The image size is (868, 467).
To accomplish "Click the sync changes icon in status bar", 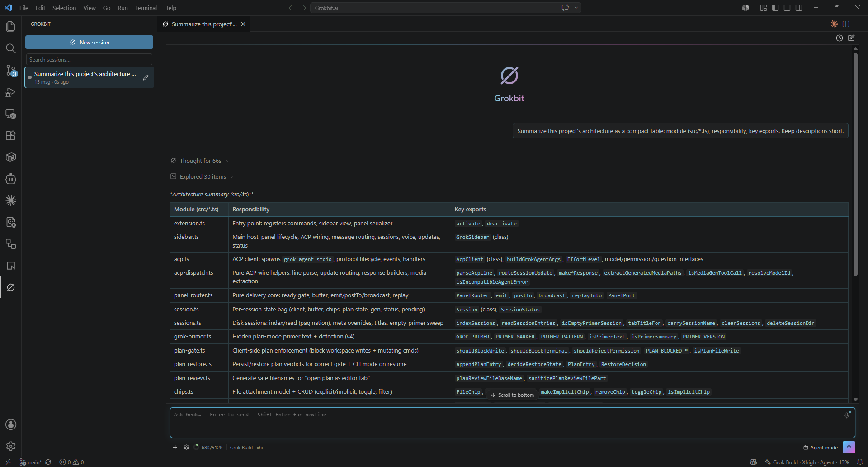I will (48, 462).
